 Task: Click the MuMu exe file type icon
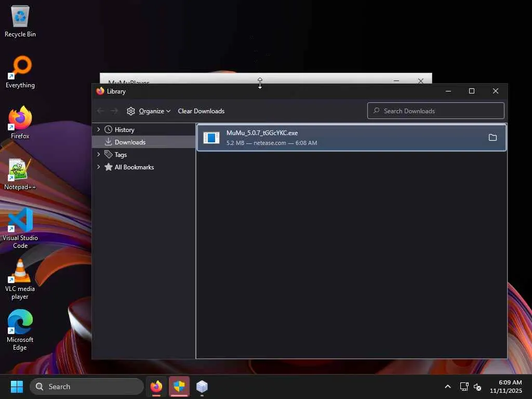[211, 138]
